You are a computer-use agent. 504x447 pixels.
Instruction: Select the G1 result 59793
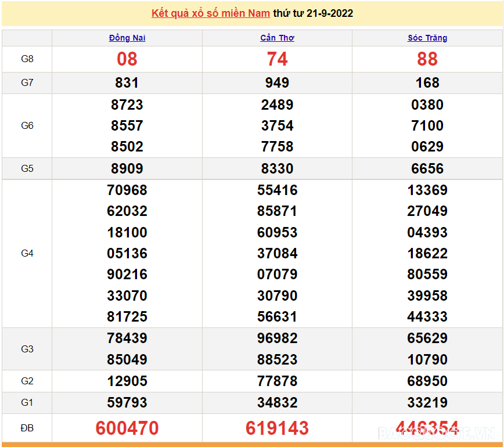pos(127,402)
